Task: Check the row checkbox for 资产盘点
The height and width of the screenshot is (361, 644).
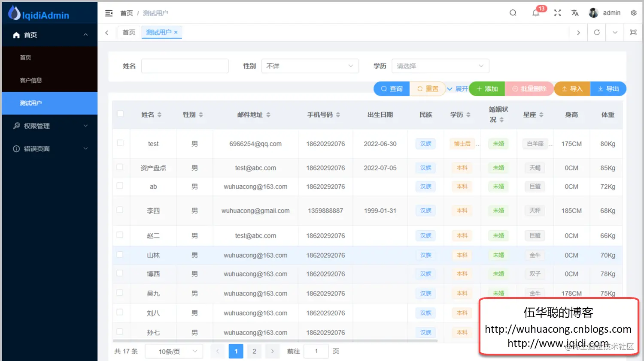Action: pos(120,167)
